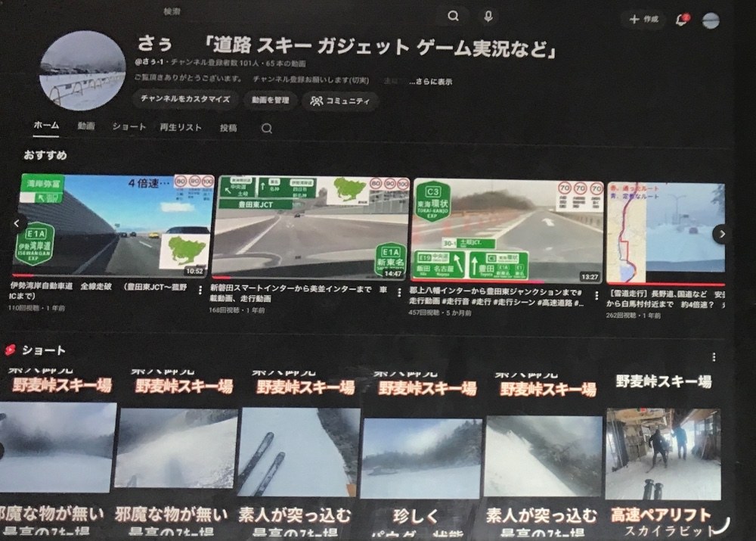756x541 pixels.
Task: Show previous videos with left carousel arrow
Action: click(x=17, y=223)
